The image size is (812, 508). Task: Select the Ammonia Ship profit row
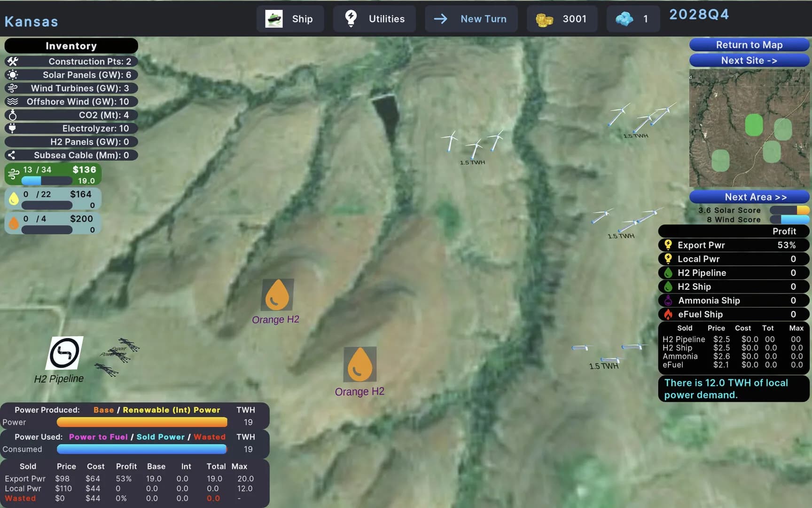click(733, 301)
